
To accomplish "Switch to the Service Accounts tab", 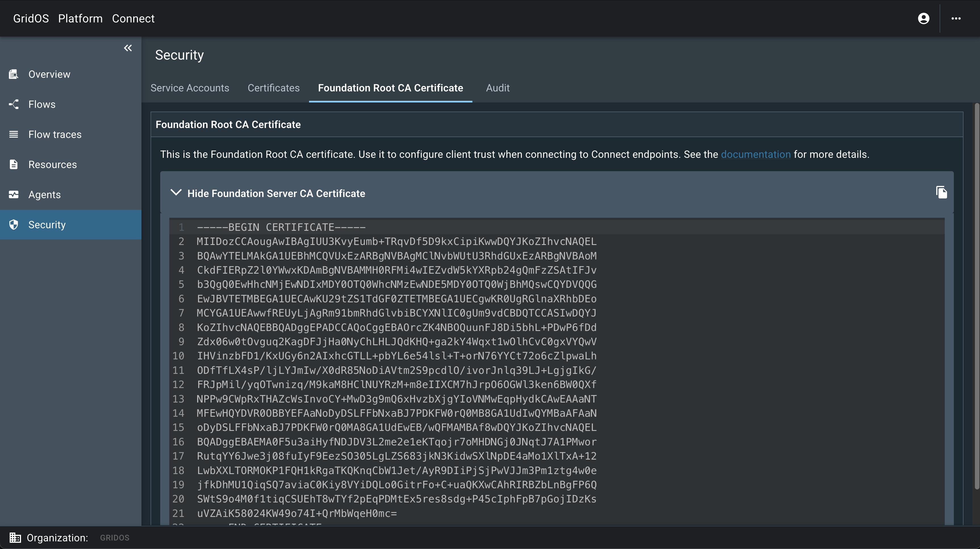I will click(190, 88).
